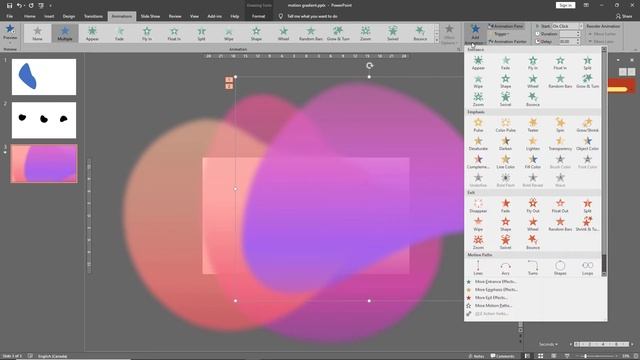Toggle the Animation Pane button
The image size is (640, 360).
coord(506,26)
